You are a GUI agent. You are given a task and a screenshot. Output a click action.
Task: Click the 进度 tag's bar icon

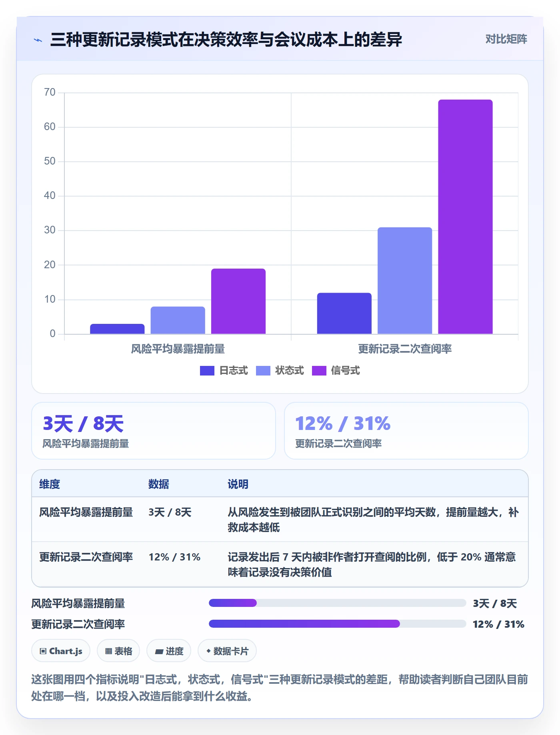pyautogui.click(x=159, y=651)
